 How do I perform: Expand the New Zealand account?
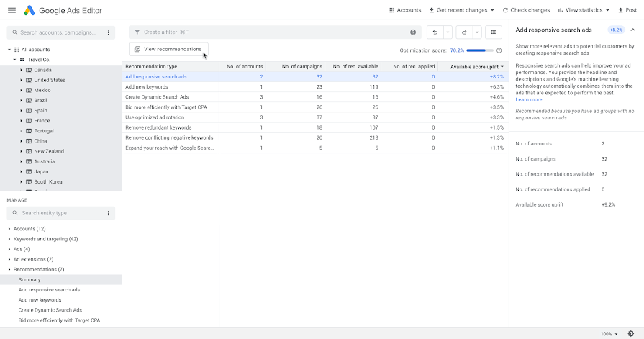(x=21, y=151)
